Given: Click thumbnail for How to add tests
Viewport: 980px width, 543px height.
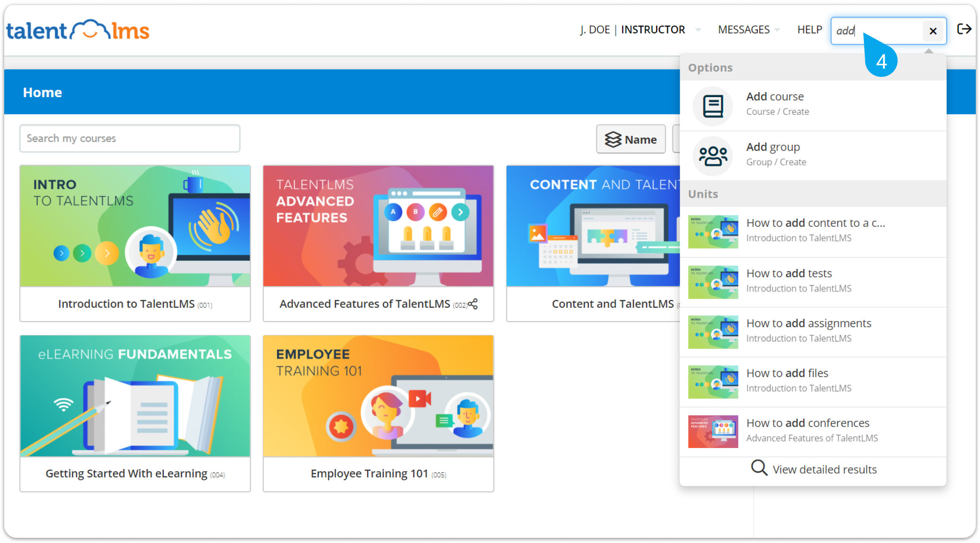Looking at the screenshot, I should pyautogui.click(x=713, y=282).
